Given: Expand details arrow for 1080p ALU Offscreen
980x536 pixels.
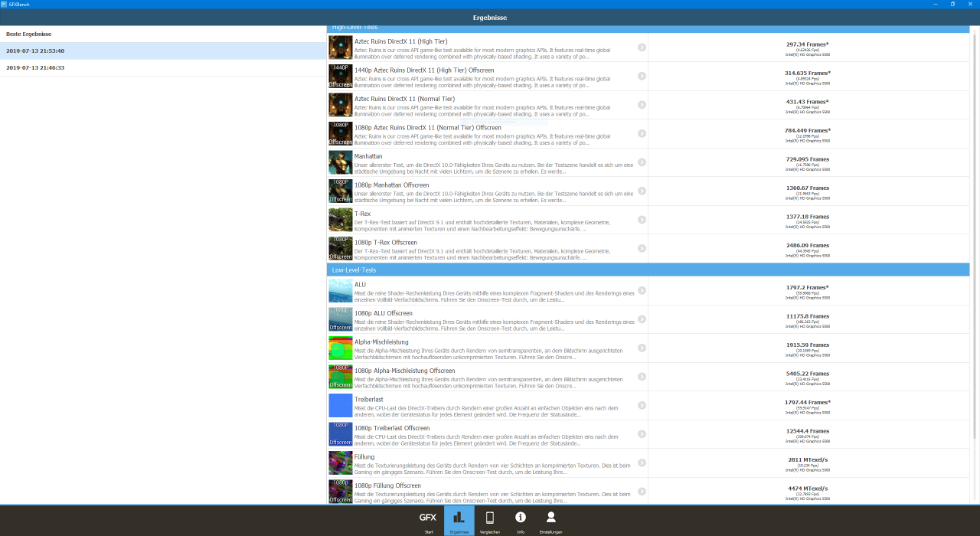Looking at the screenshot, I should 642,319.
